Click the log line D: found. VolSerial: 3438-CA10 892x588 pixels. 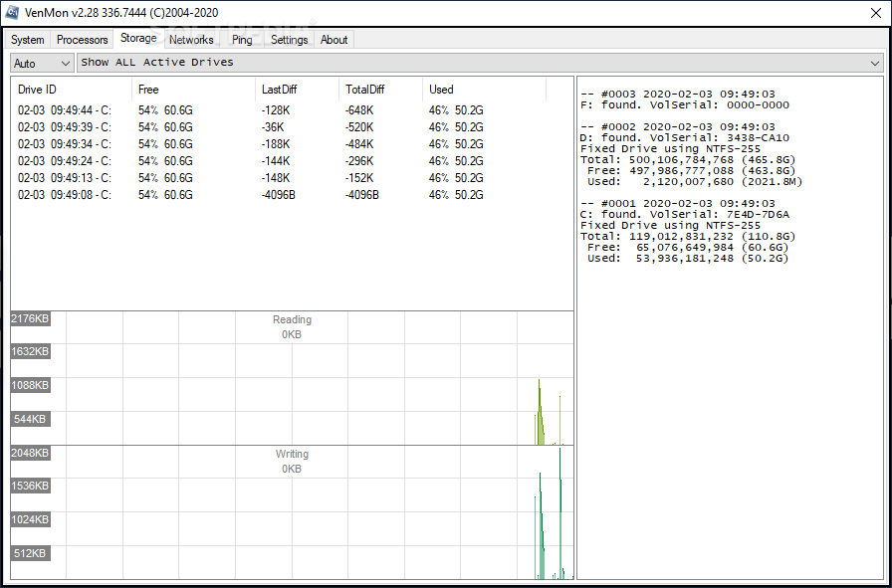(685, 137)
